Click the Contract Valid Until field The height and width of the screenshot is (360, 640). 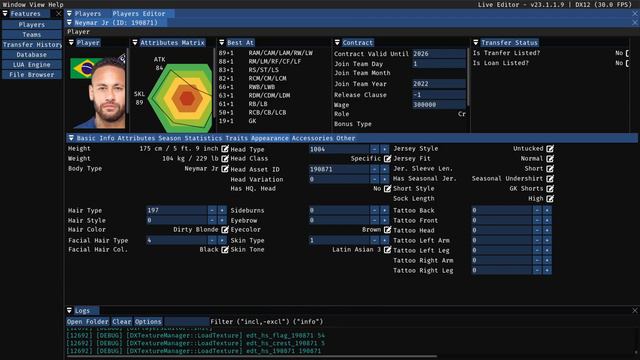[439, 53]
